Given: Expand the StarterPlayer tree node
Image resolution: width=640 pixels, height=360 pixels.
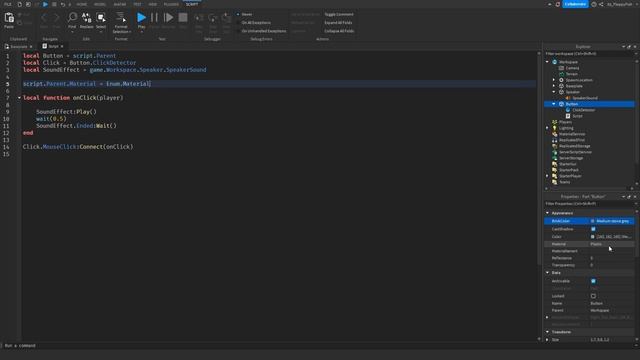Looking at the screenshot, I should [547, 176].
